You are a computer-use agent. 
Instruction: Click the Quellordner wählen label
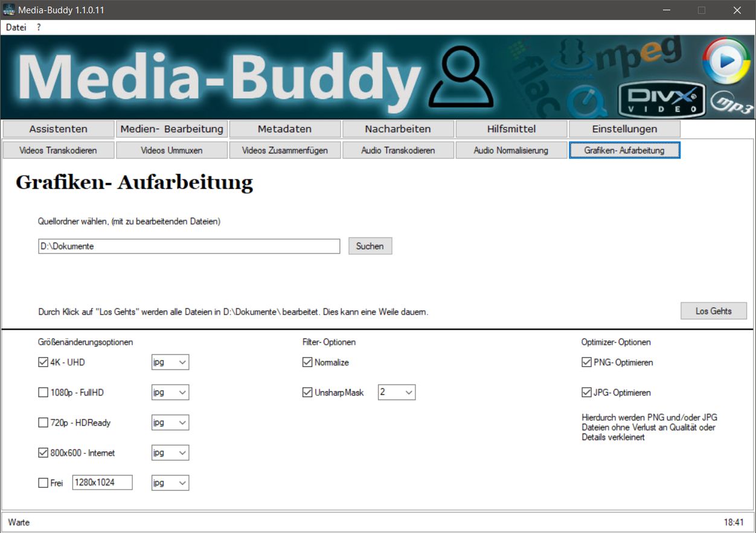point(129,222)
